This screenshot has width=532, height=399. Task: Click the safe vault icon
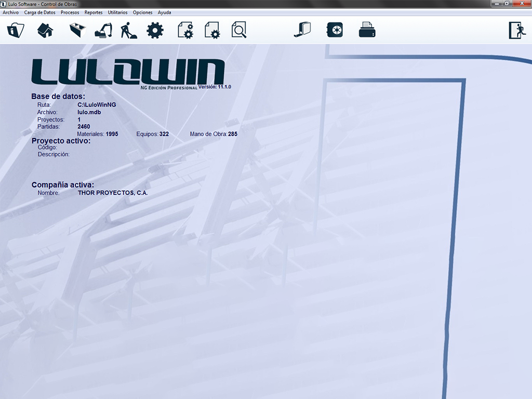[335, 30]
